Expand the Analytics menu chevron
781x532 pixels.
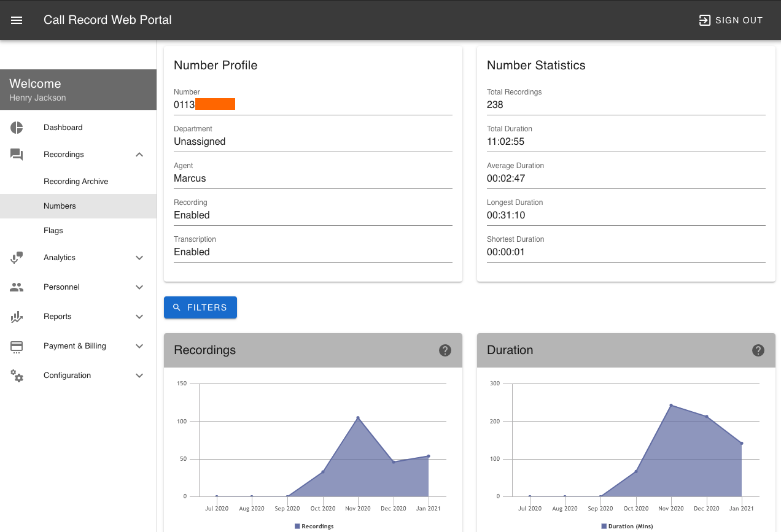[139, 258]
